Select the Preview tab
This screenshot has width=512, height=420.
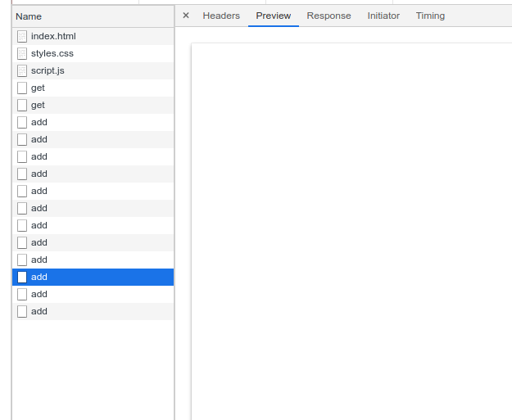point(274,16)
